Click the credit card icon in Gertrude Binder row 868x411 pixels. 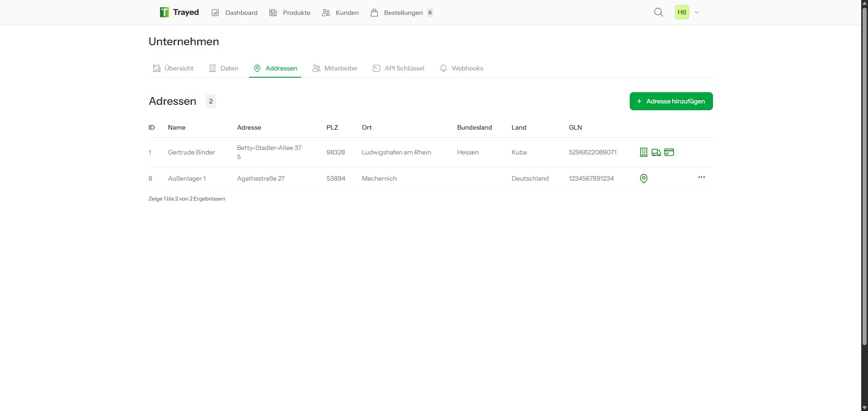click(669, 152)
